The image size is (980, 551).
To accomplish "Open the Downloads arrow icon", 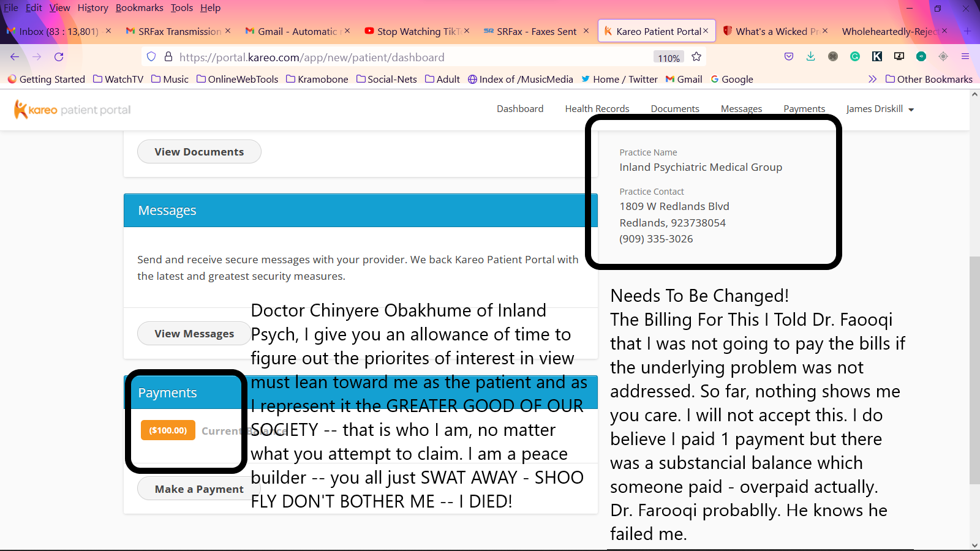I will [x=810, y=56].
